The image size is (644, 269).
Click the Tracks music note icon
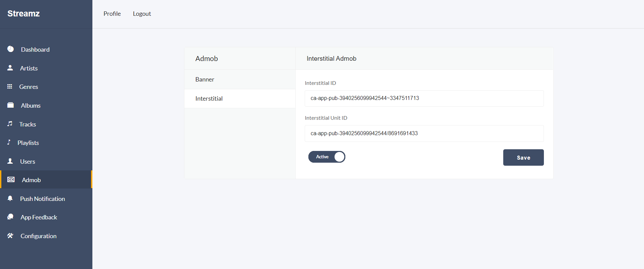tap(10, 124)
